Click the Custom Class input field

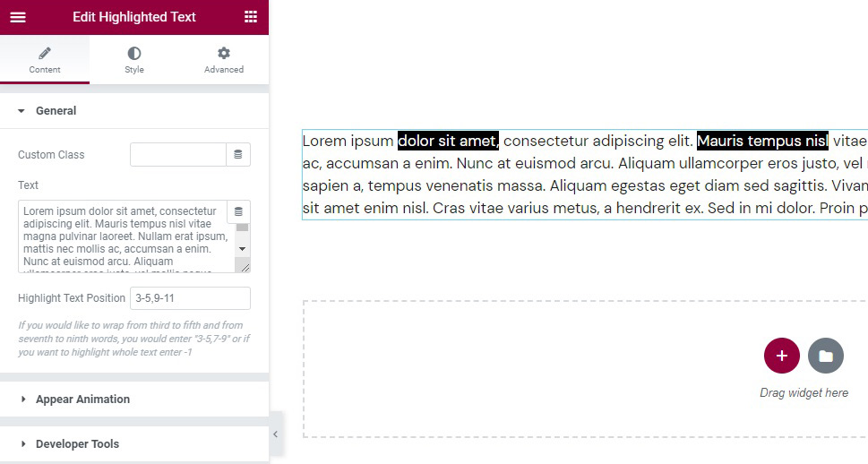pos(177,155)
